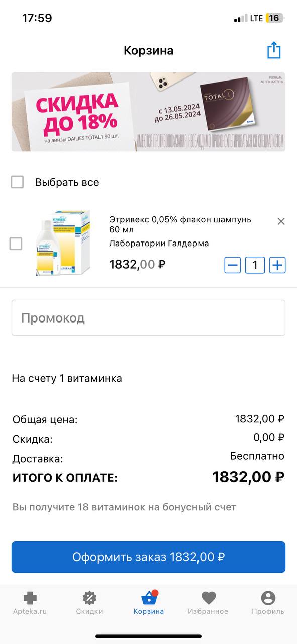297x644 pixels.
Task: Open the Этривекс 0,05% флакон шампунь title
Action: (180, 225)
